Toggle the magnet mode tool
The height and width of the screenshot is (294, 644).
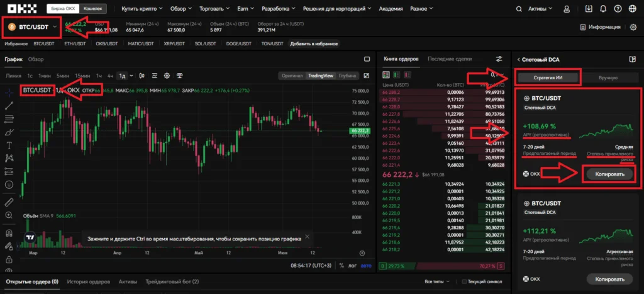9,233
